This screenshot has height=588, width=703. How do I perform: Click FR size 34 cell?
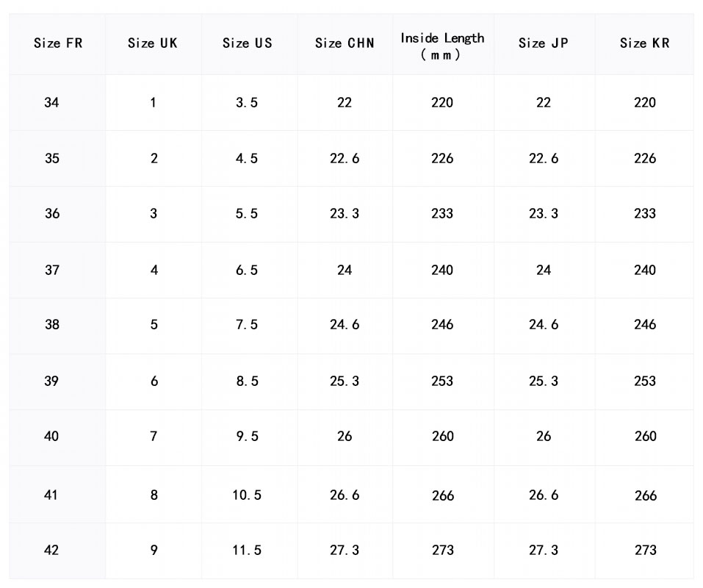[x=51, y=103]
